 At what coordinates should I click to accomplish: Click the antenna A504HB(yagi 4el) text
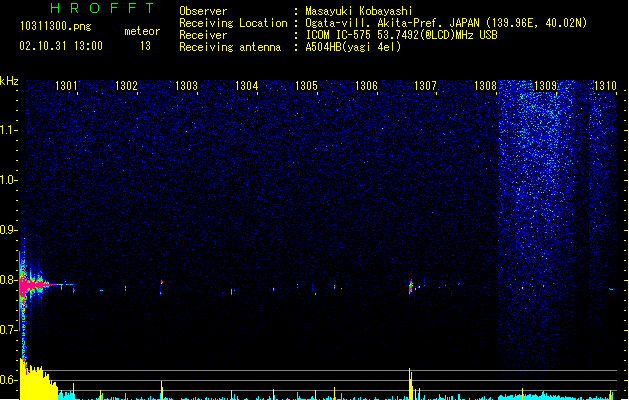coord(353,47)
